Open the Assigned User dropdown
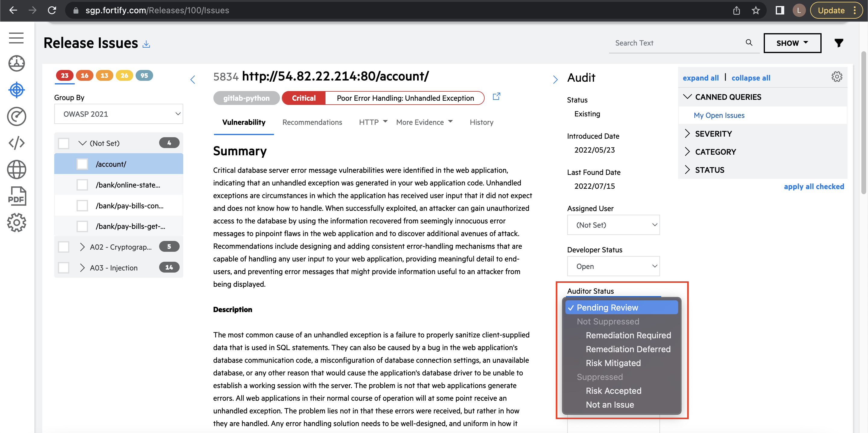Screen dimensions: 868x433 click(x=613, y=225)
